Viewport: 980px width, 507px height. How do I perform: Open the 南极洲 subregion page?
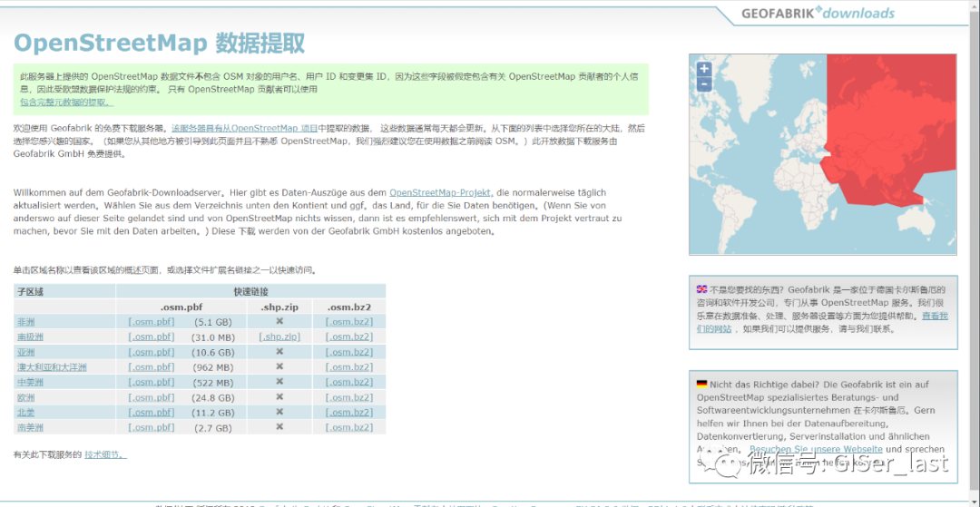tap(31, 337)
